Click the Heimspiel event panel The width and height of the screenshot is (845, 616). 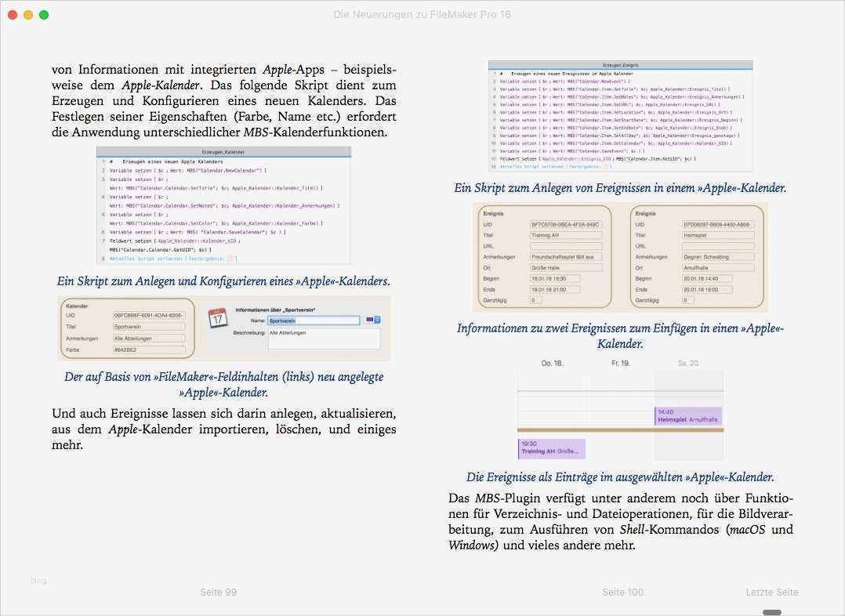pyautogui.click(x=696, y=256)
